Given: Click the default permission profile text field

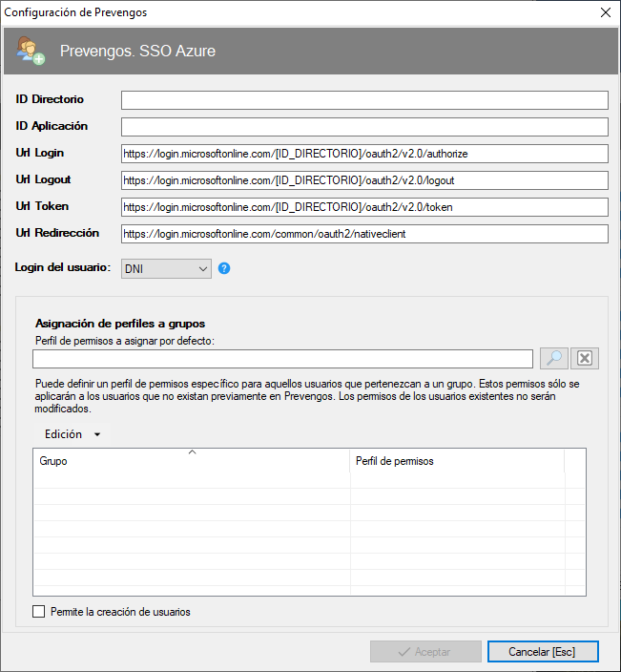Looking at the screenshot, I should 282,359.
